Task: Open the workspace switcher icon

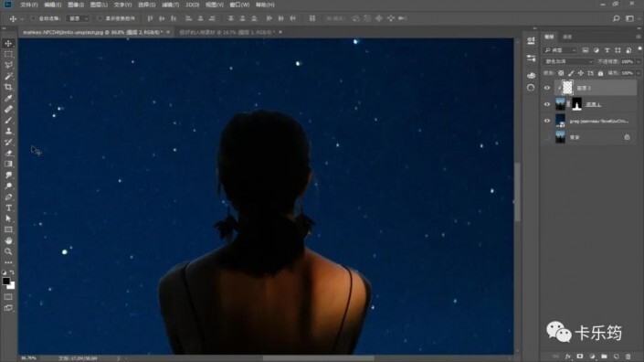Action: 629,18
